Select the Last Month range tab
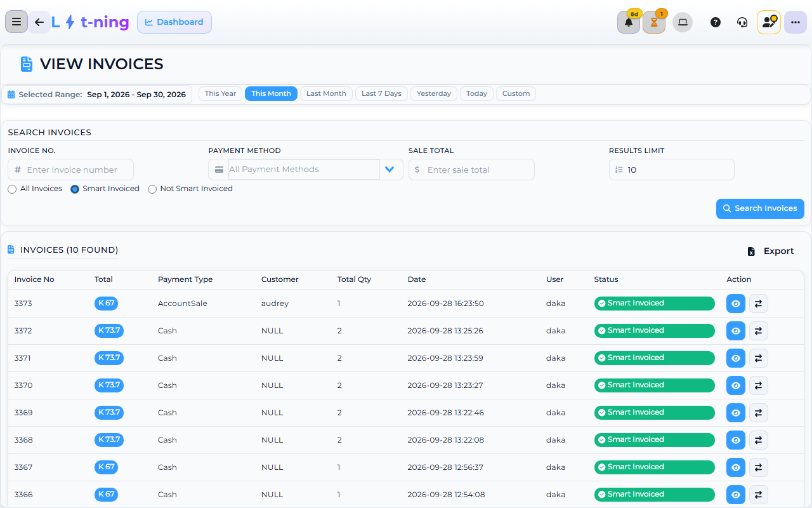The height and width of the screenshot is (508, 812). pyautogui.click(x=326, y=93)
